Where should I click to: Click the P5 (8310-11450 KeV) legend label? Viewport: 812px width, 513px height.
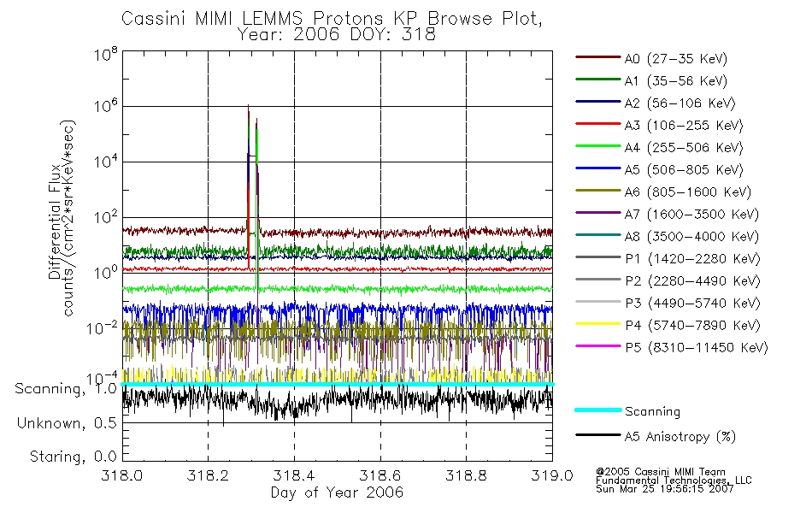click(x=697, y=348)
